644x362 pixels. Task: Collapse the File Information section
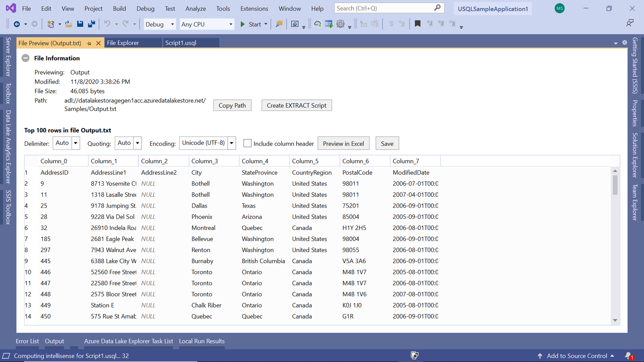[25, 58]
